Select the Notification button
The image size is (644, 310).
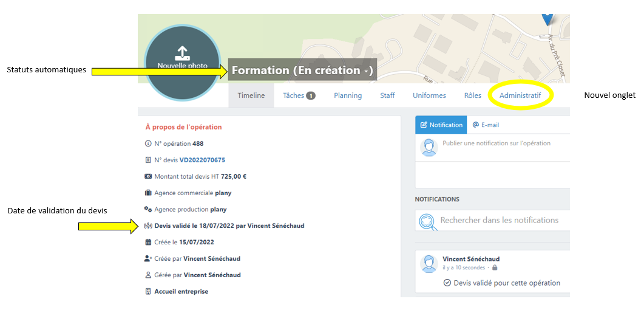coord(441,125)
